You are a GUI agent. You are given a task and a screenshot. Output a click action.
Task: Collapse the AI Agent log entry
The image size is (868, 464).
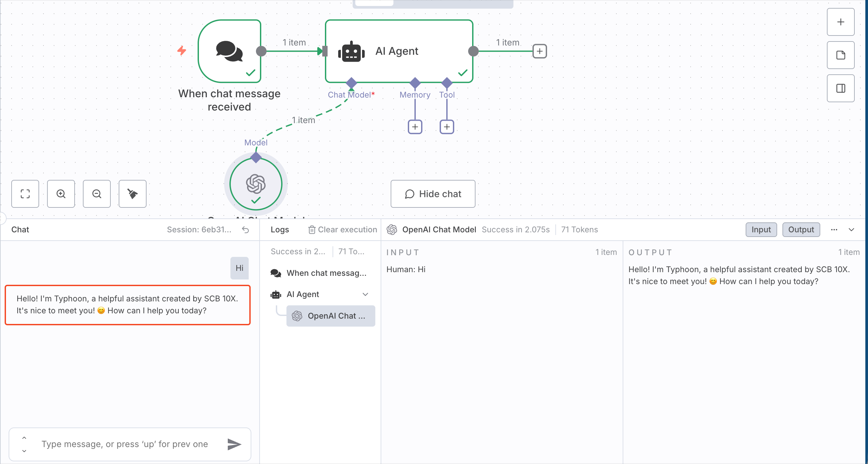[x=365, y=294]
